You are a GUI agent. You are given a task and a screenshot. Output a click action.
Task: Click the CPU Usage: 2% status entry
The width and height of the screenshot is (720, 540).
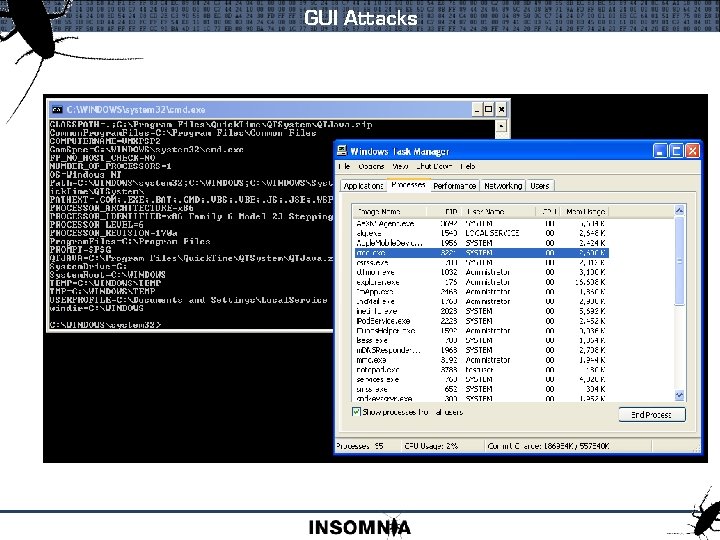point(431,446)
